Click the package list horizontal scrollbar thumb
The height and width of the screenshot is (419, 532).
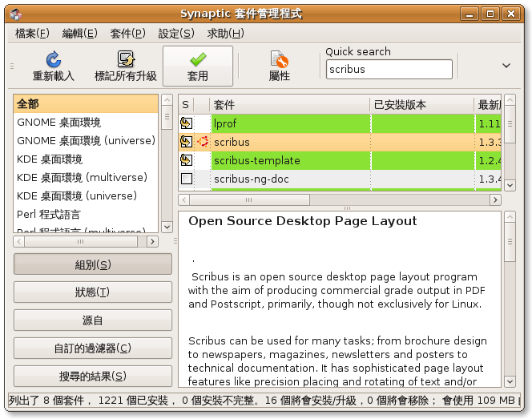click(x=249, y=199)
